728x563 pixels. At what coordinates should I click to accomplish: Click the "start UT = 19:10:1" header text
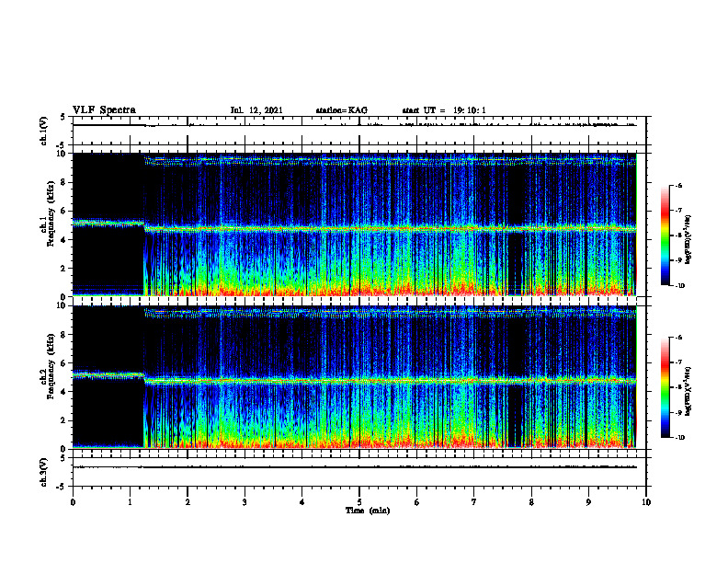click(x=444, y=110)
